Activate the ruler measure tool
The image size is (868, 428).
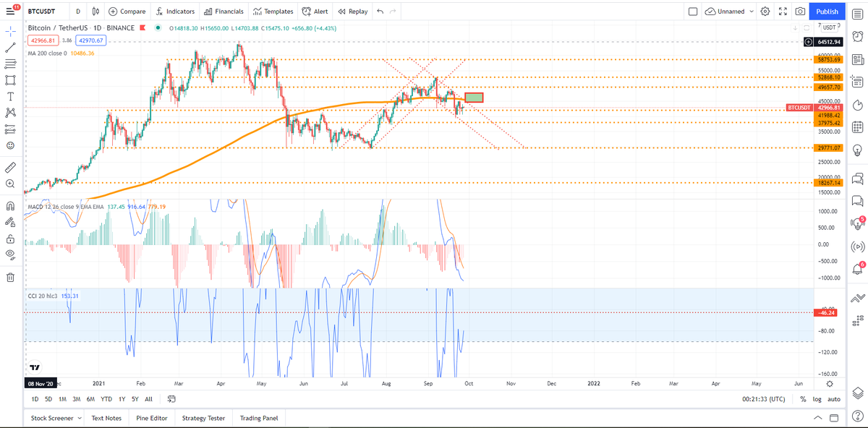[x=10, y=167]
